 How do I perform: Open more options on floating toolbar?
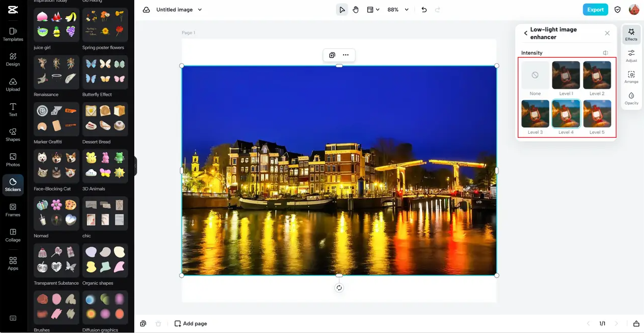(346, 55)
